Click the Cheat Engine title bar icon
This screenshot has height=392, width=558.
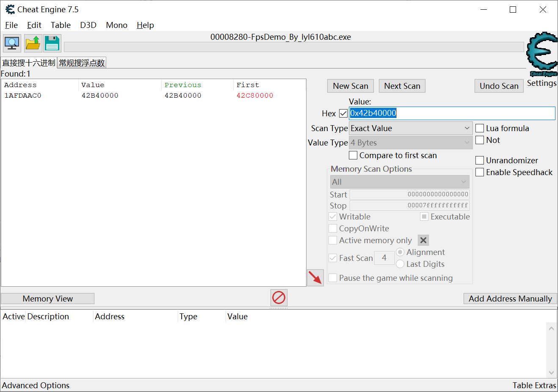click(x=10, y=9)
